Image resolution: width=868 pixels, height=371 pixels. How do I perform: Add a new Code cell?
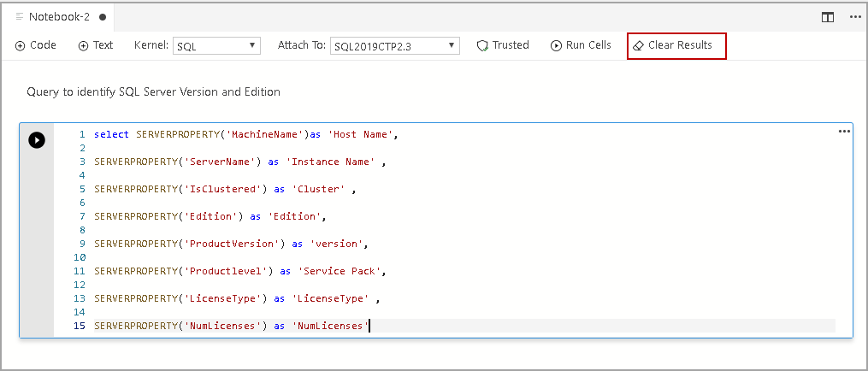coord(36,45)
